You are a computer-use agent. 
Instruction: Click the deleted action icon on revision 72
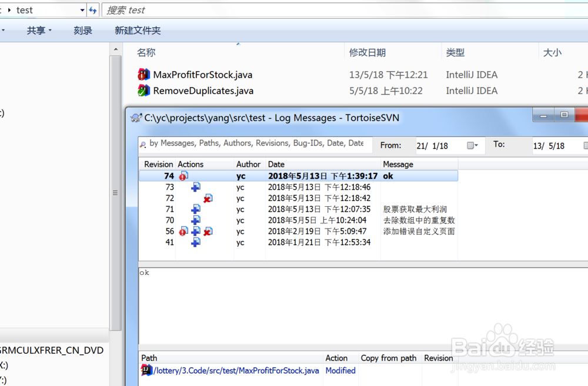(208, 198)
